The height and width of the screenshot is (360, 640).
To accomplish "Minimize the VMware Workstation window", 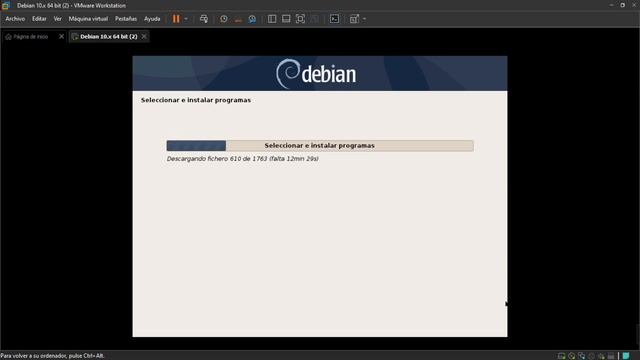I will [611, 5].
